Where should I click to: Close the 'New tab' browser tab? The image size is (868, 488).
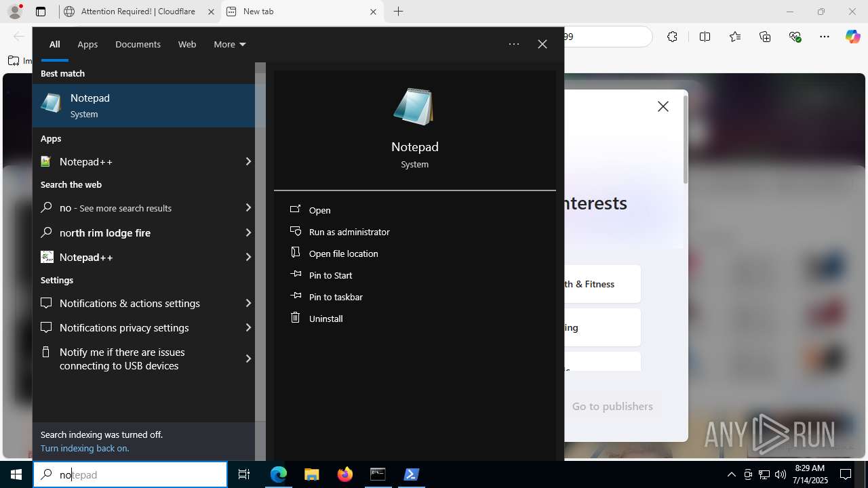click(x=373, y=12)
